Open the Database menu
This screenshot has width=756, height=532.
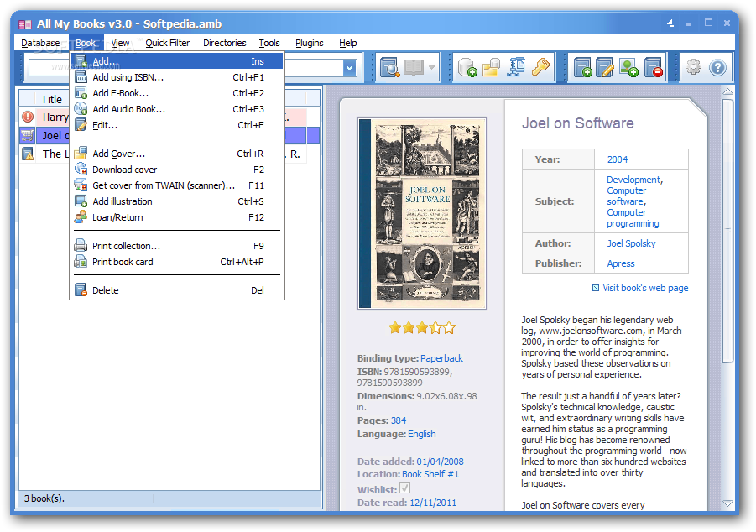pos(40,43)
